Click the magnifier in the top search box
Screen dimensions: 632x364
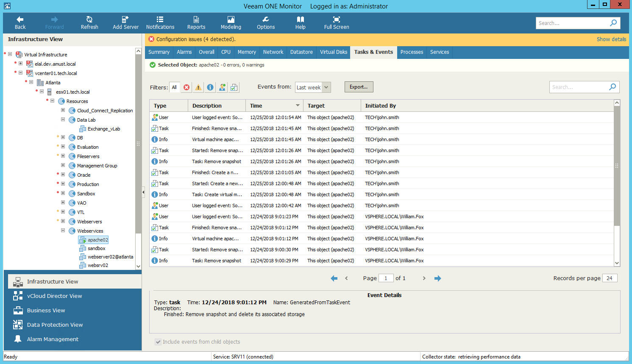pos(613,23)
